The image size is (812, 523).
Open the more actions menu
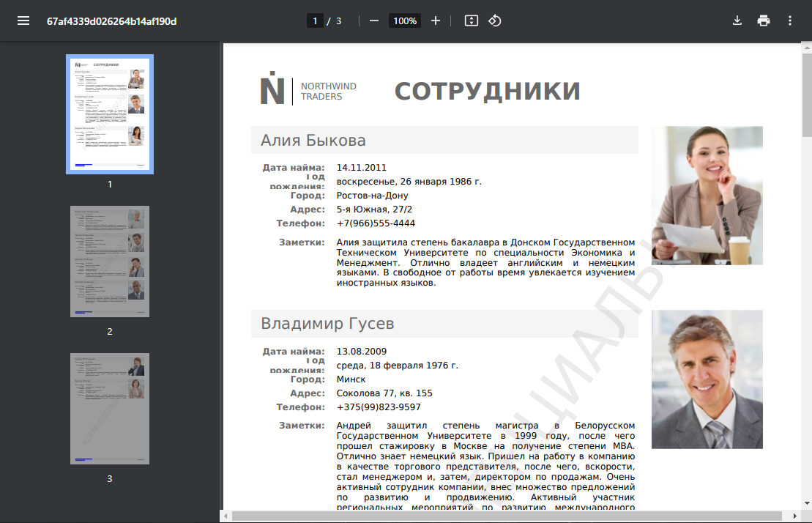click(x=790, y=21)
